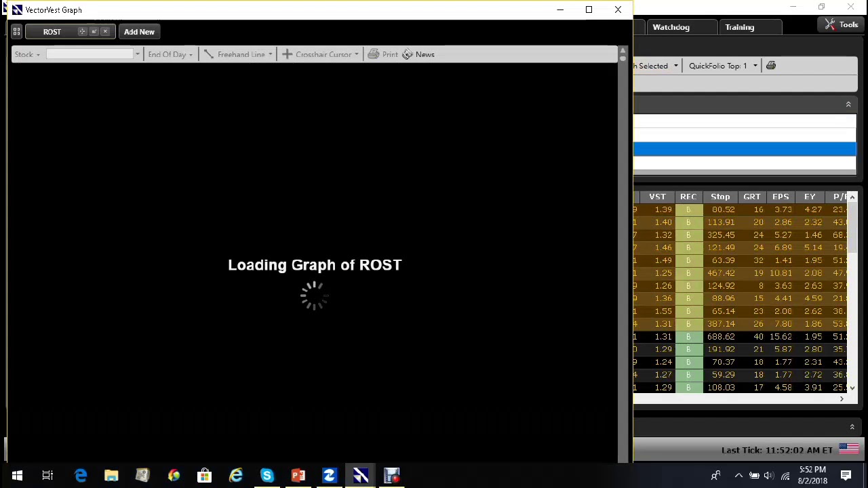The width and height of the screenshot is (868, 488).
Task: Open the Stock type dropdown
Action: pyautogui.click(x=27, y=54)
